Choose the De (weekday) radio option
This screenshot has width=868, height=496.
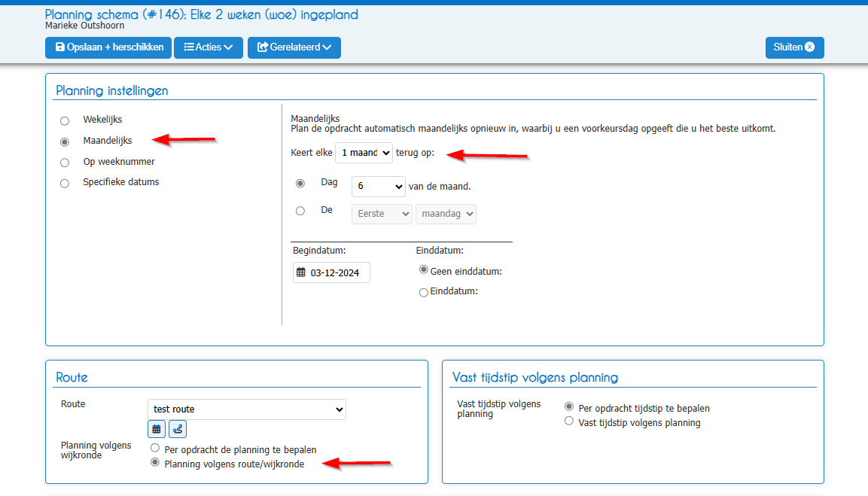coord(300,211)
